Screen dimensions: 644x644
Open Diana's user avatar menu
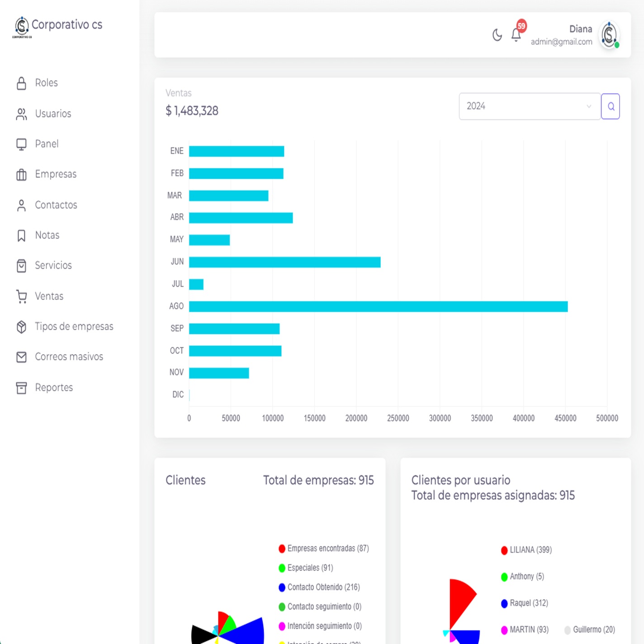(609, 35)
